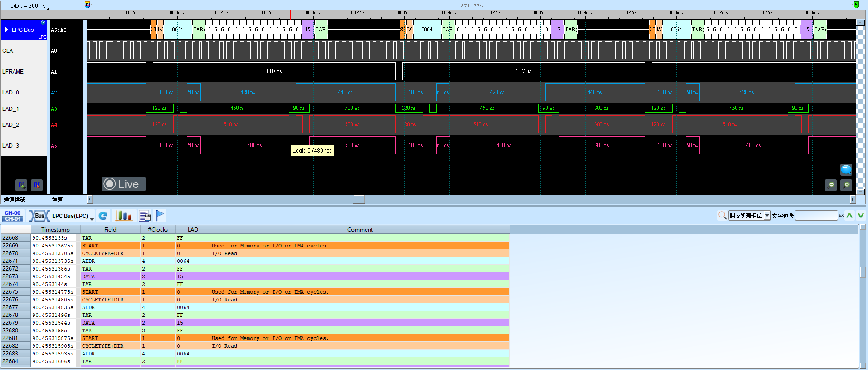Click the CH-00/CH-01 channel icon
Screen dimensions: 868x370
tap(13, 216)
